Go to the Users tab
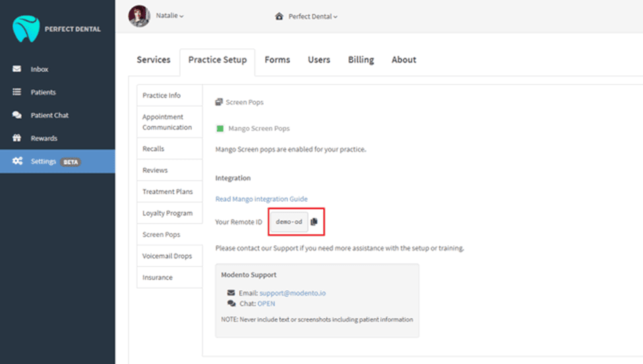This screenshot has height=364, width=643. (319, 60)
